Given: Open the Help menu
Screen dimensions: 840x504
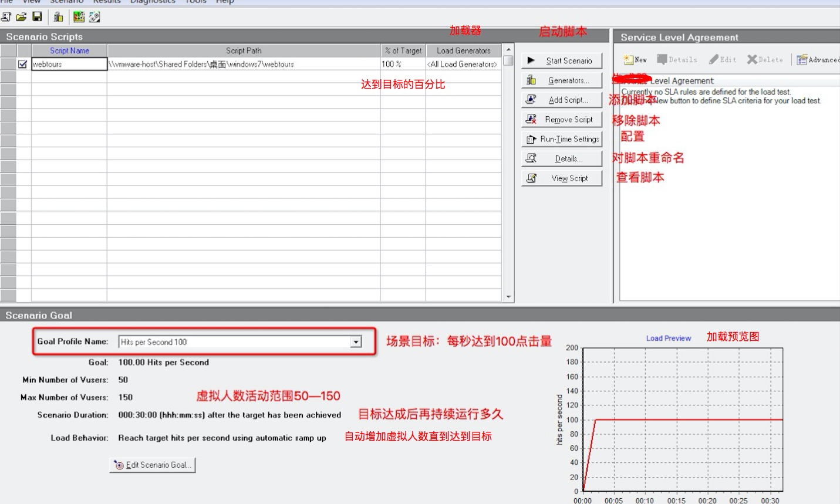Looking at the screenshot, I should point(225,2).
